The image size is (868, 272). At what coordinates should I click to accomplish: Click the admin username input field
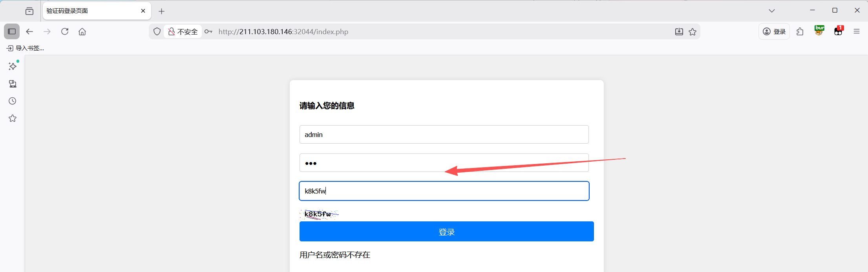(x=444, y=135)
